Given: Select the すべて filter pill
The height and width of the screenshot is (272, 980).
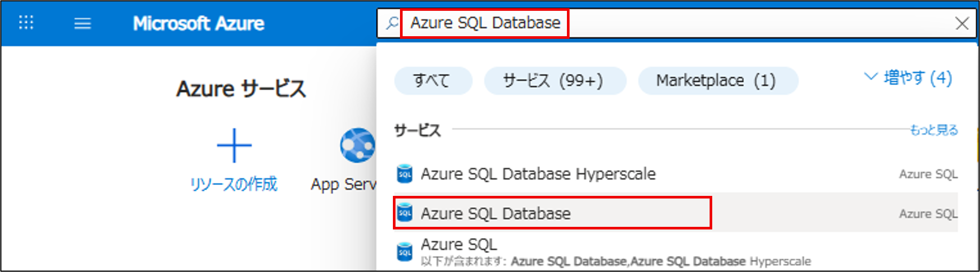Looking at the screenshot, I should coord(433,81).
